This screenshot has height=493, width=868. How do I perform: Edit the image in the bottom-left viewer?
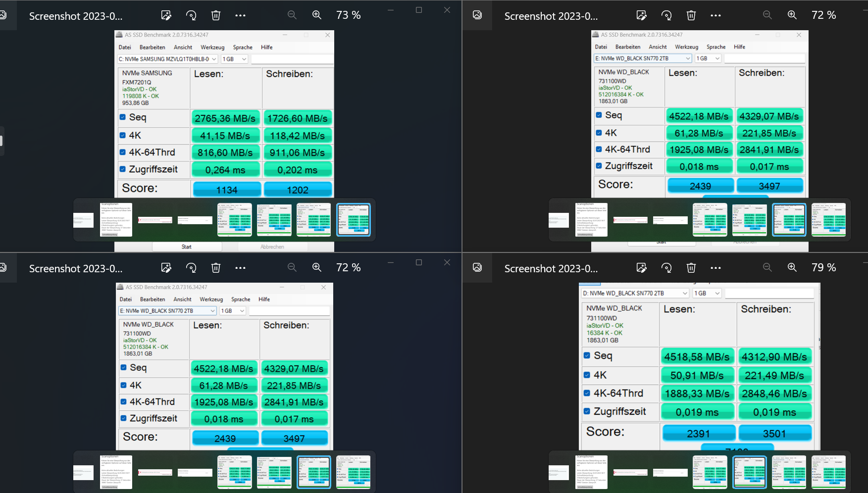166,268
